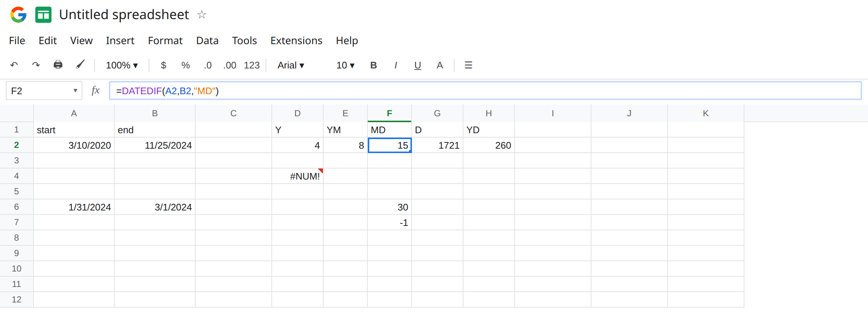Select the paint format brush
The width and height of the screenshot is (868, 312).
tap(80, 65)
